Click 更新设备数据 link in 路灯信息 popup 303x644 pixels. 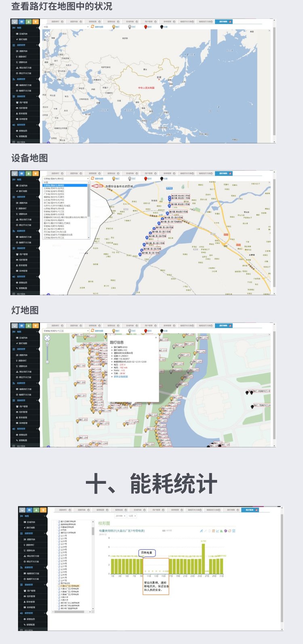(x=121, y=376)
